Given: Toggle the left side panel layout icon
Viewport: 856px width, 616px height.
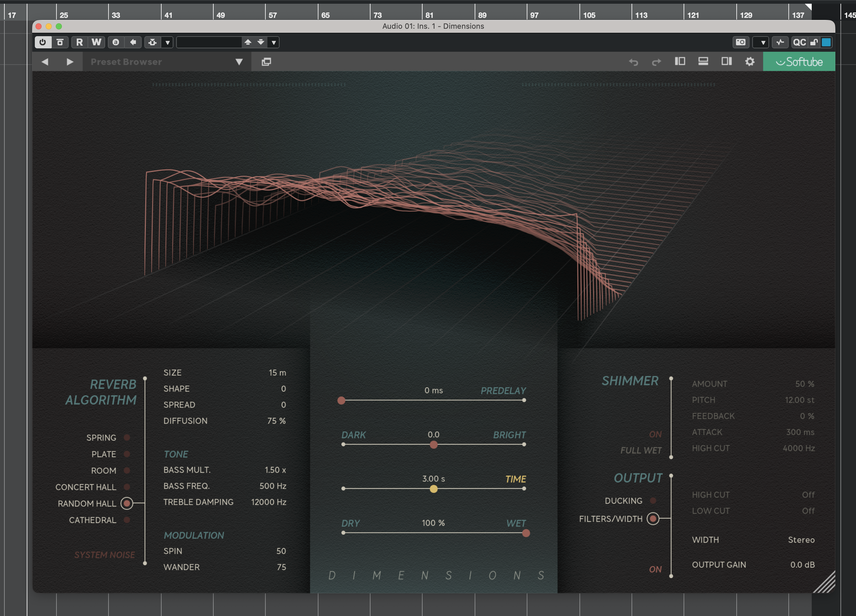Looking at the screenshot, I should click(680, 62).
